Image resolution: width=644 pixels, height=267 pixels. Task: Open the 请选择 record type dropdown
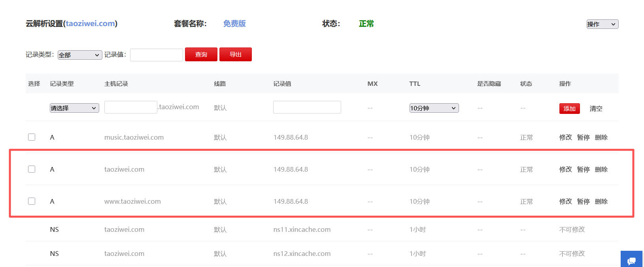[x=74, y=108]
